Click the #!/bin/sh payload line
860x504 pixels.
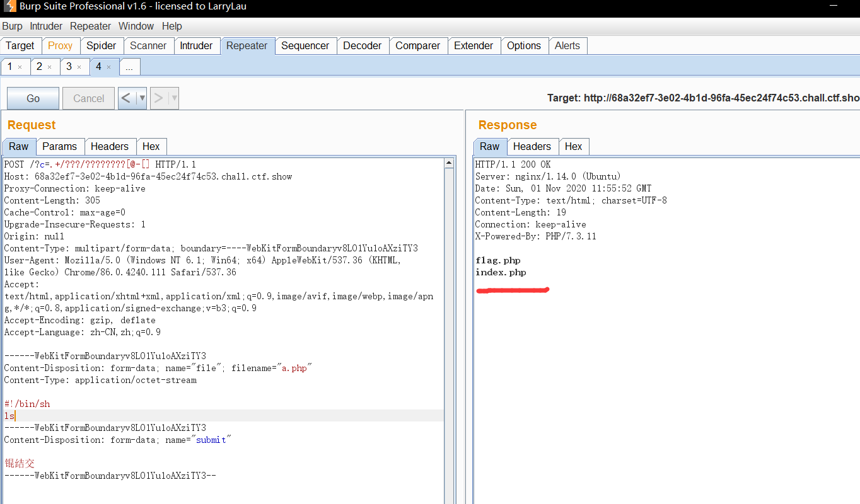tap(27, 404)
